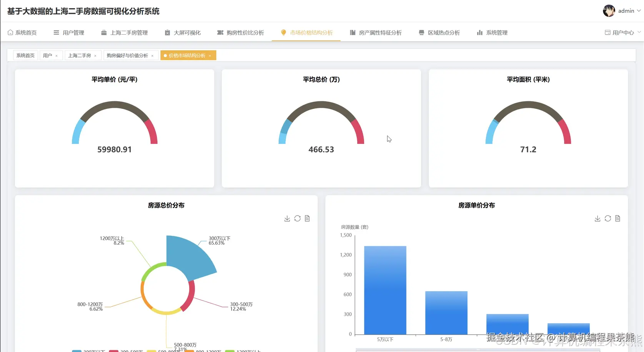Open the 区域热点分析 menu item
644x352 pixels.
click(x=439, y=33)
